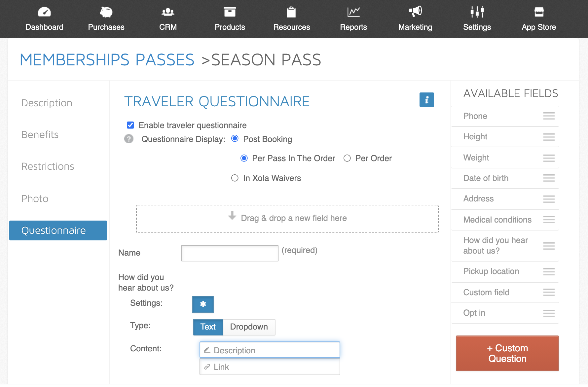This screenshot has height=387, width=588.
Task: Open Products box icon
Action: click(x=230, y=12)
